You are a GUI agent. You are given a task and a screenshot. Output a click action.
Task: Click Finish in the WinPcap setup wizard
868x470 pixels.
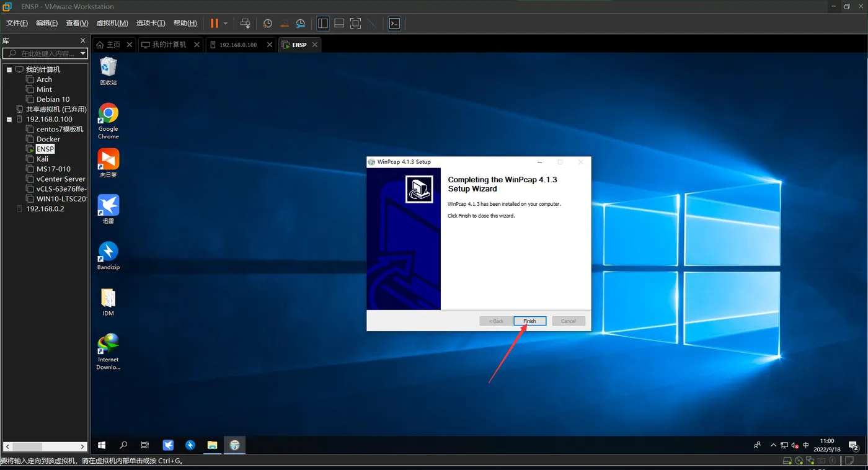(529, 321)
